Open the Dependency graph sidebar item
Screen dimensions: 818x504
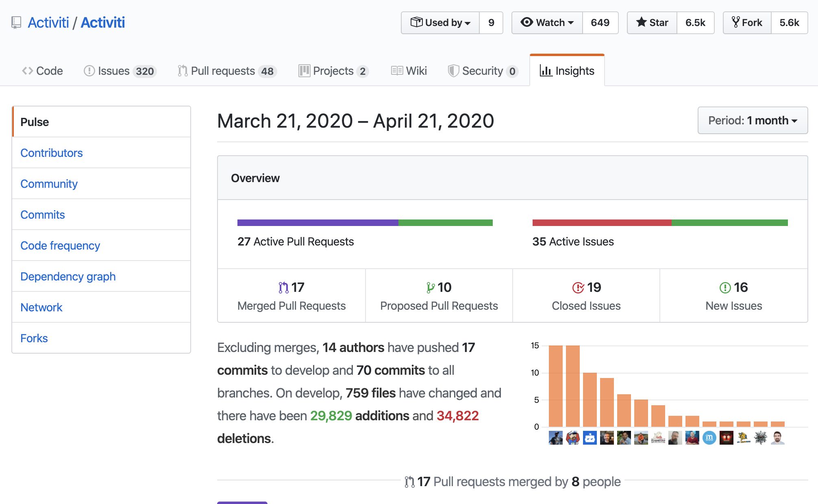pos(68,276)
